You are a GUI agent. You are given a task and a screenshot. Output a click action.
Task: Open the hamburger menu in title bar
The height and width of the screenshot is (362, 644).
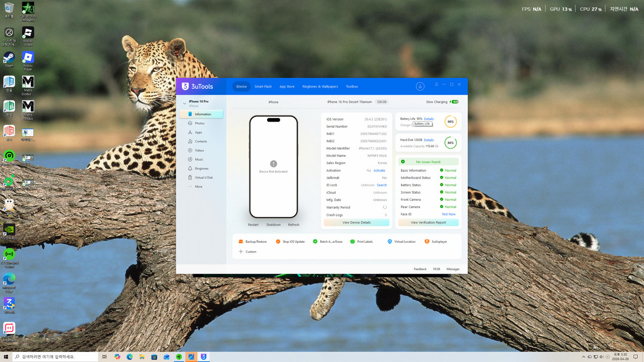[436, 84]
